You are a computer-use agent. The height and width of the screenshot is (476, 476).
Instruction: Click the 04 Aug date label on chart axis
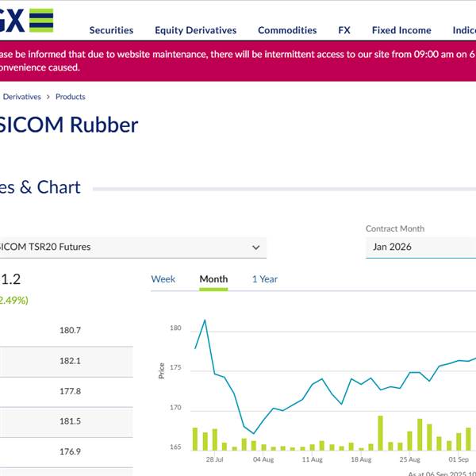coord(263,459)
